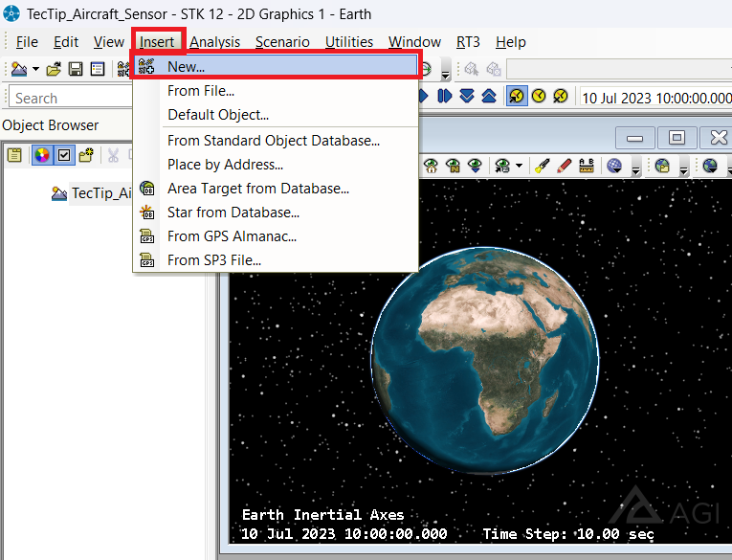This screenshot has width=732, height=560.
Task: Select From File... menu entry
Action: [x=276, y=91]
